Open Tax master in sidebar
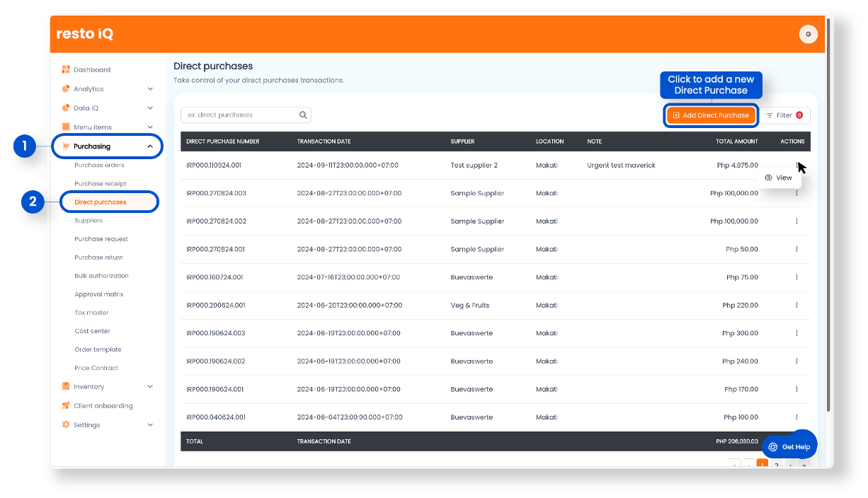 click(91, 313)
